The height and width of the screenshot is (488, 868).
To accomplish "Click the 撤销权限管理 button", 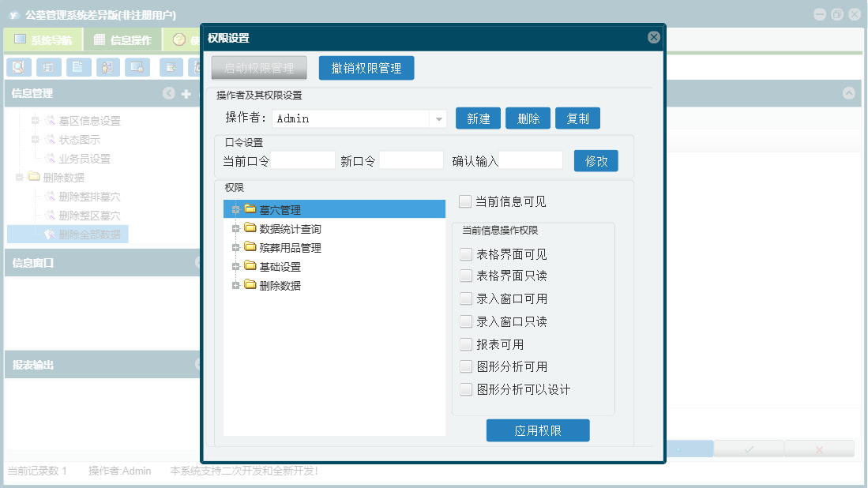I will point(366,68).
